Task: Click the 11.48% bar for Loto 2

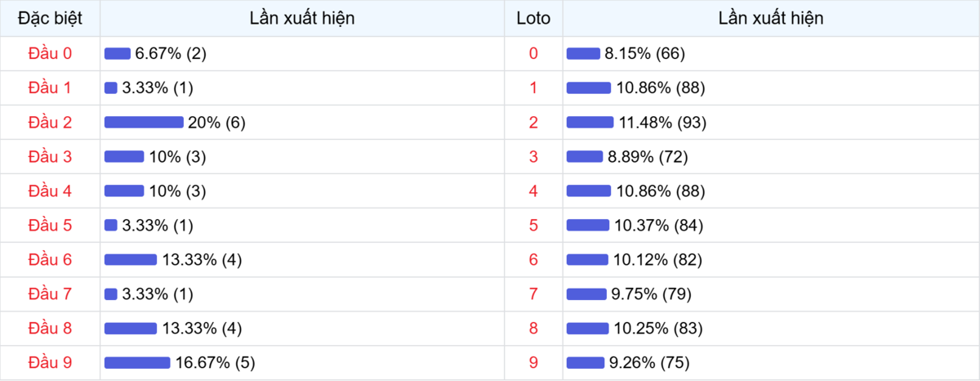Action: click(590, 123)
